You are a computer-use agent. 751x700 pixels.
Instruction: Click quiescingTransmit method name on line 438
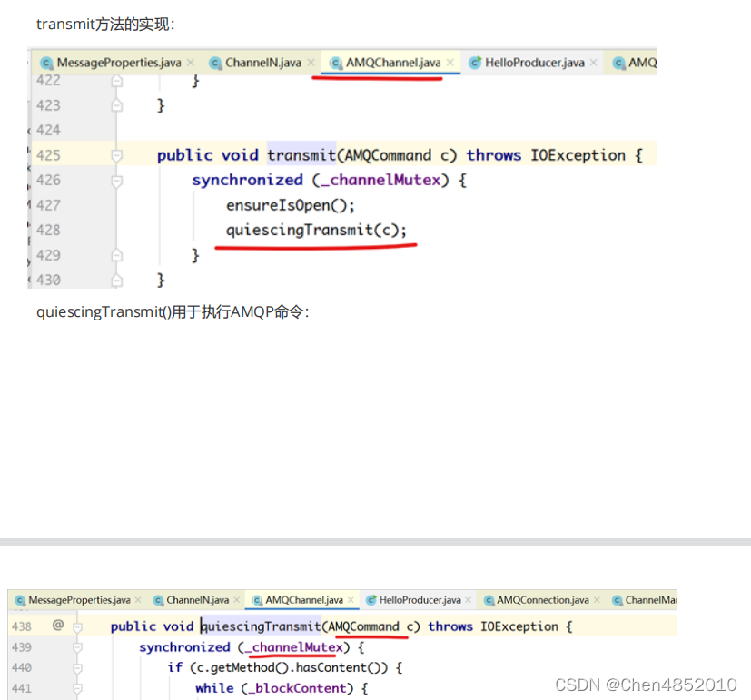click(x=261, y=626)
